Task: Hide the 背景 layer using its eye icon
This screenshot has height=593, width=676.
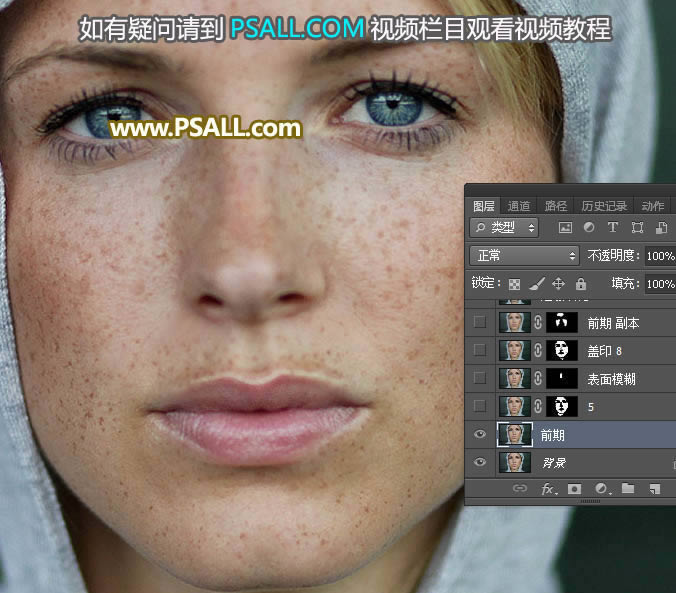Action: click(480, 462)
